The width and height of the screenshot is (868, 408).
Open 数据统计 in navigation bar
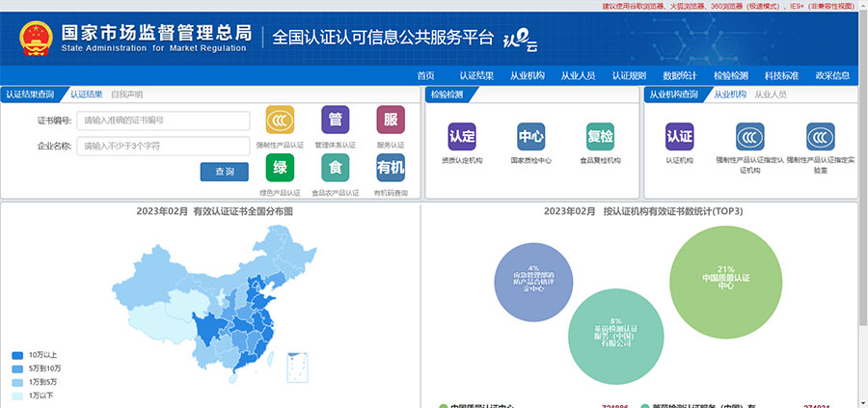[x=680, y=76]
